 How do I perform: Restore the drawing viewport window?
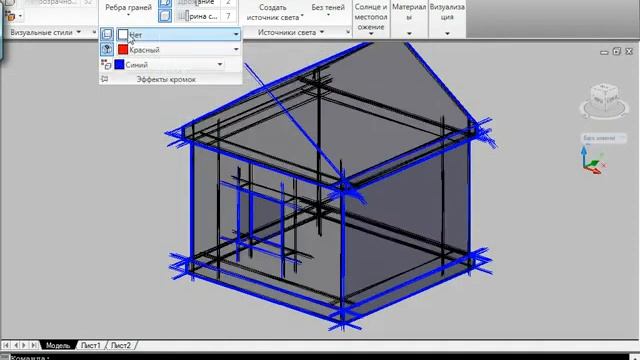click(617, 51)
